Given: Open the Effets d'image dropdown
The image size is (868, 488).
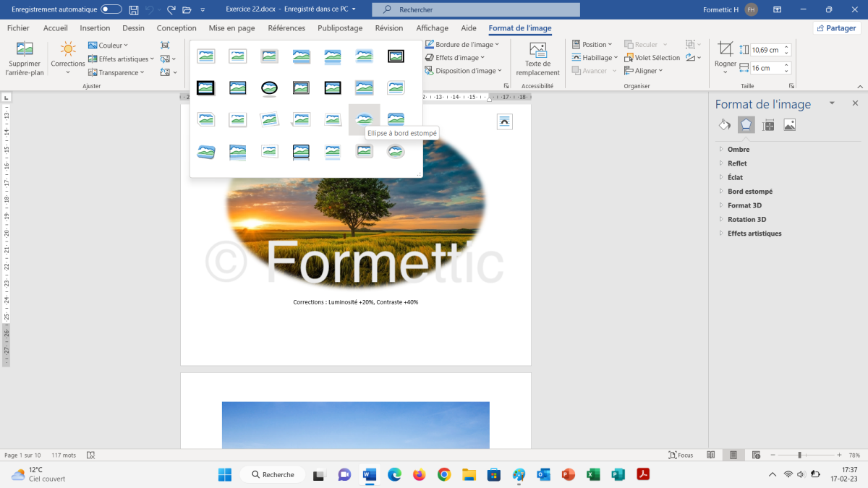Looking at the screenshot, I should point(455,58).
